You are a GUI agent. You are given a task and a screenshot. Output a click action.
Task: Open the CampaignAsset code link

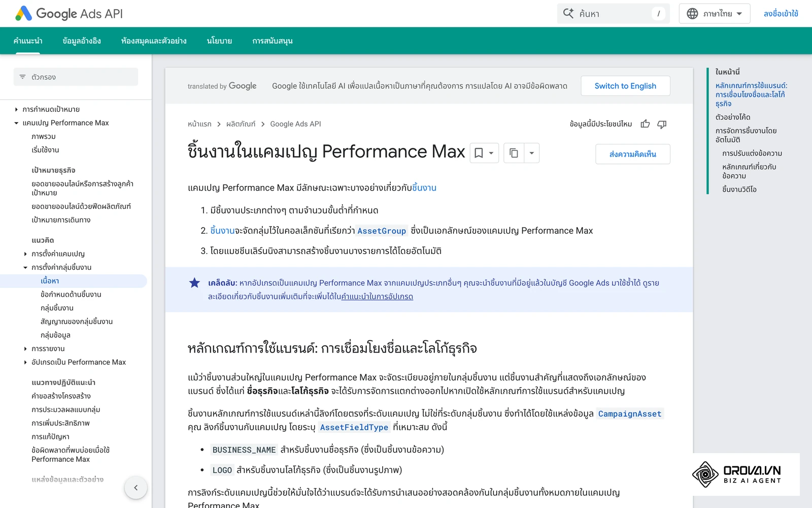(630, 414)
